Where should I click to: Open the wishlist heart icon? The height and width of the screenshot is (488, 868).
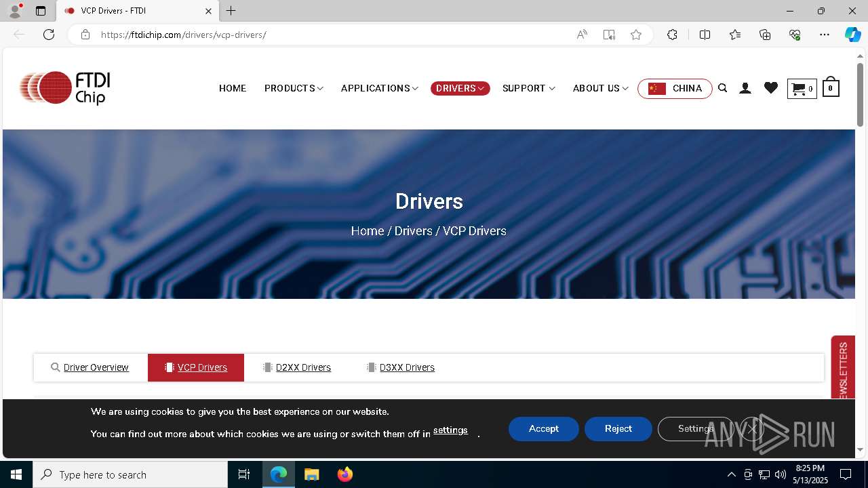(771, 88)
